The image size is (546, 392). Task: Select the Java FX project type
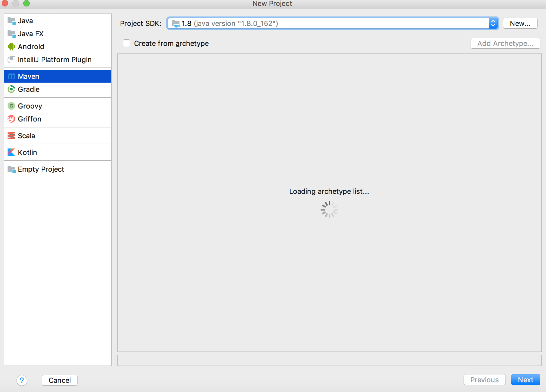click(x=58, y=34)
